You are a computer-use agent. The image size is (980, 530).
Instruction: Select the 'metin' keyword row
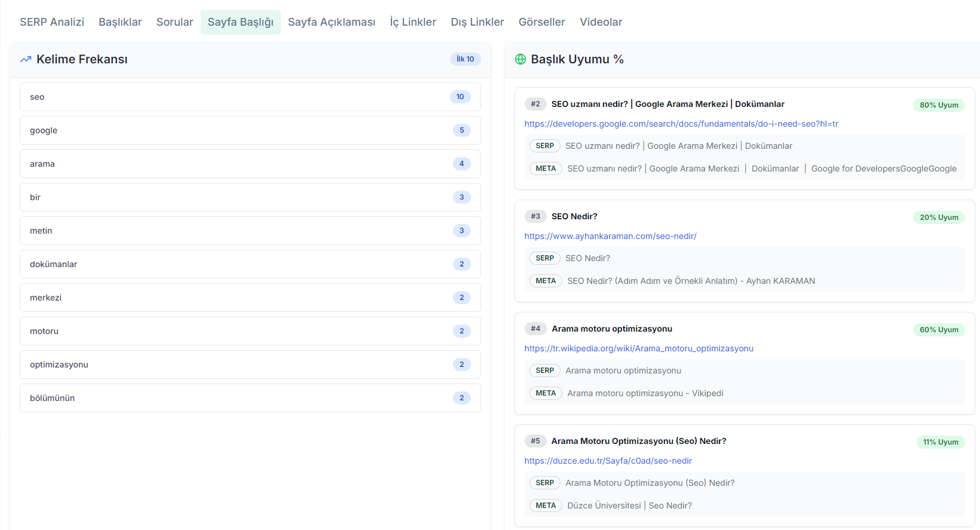tap(250, 231)
